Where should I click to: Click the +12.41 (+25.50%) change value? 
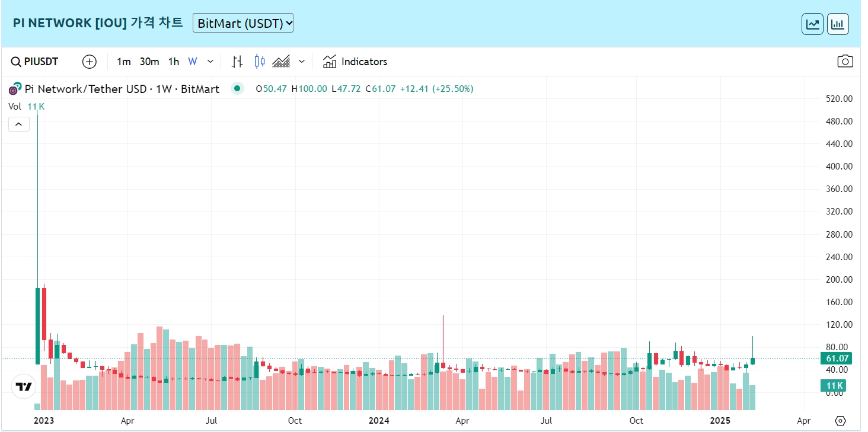[x=436, y=89]
